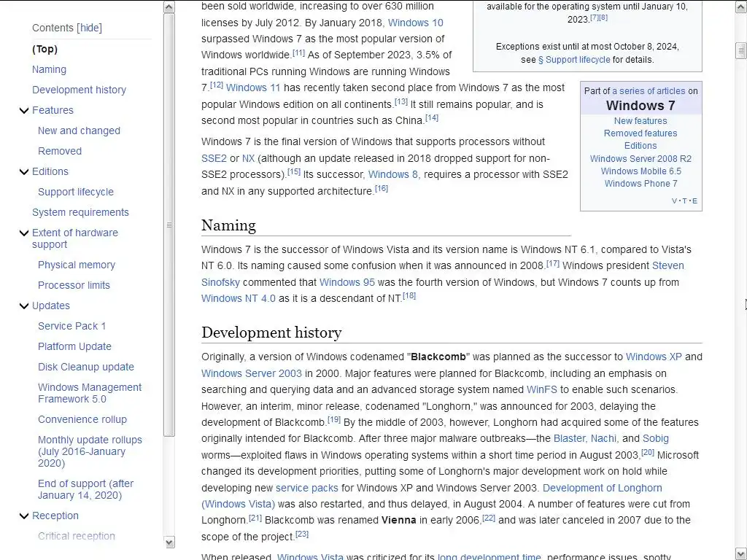Jump to Windows Management Framework 5.0
The image size is (747, 560).
[x=90, y=393]
